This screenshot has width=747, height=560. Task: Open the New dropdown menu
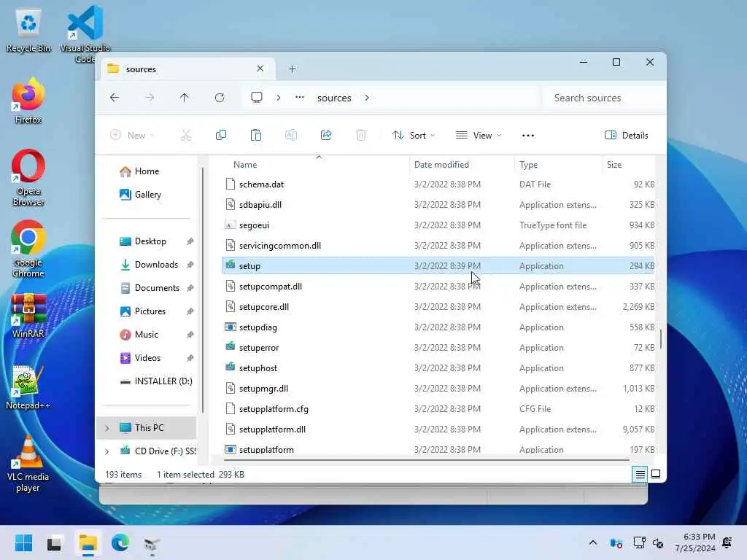pyautogui.click(x=132, y=135)
